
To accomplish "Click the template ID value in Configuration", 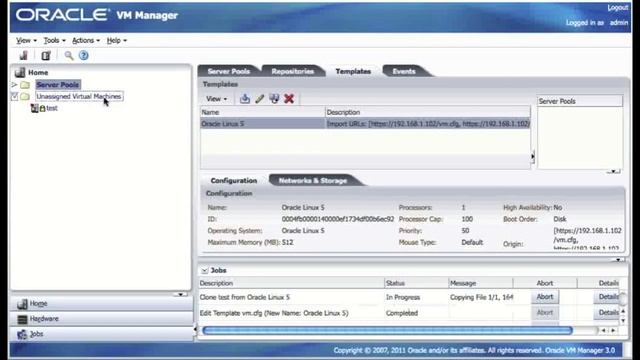I will coord(338,219).
